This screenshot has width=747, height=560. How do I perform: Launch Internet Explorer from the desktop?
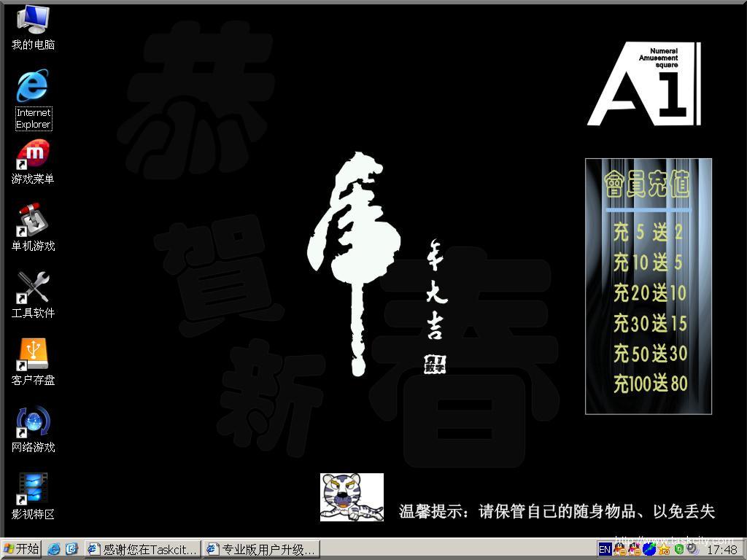33,87
